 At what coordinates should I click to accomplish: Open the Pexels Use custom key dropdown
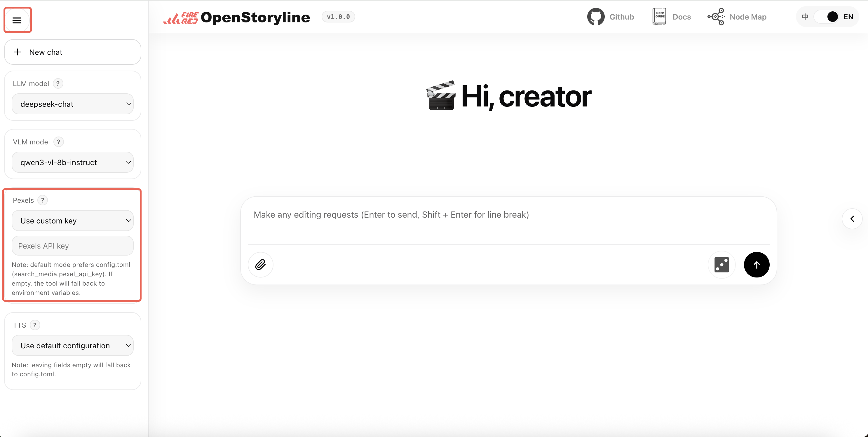pyautogui.click(x=72, y=221)
